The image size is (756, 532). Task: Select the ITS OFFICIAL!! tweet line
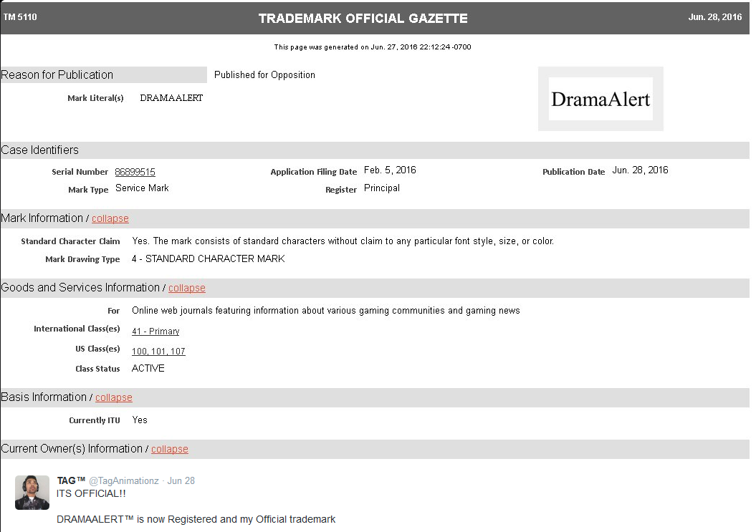tap(91, 493)
